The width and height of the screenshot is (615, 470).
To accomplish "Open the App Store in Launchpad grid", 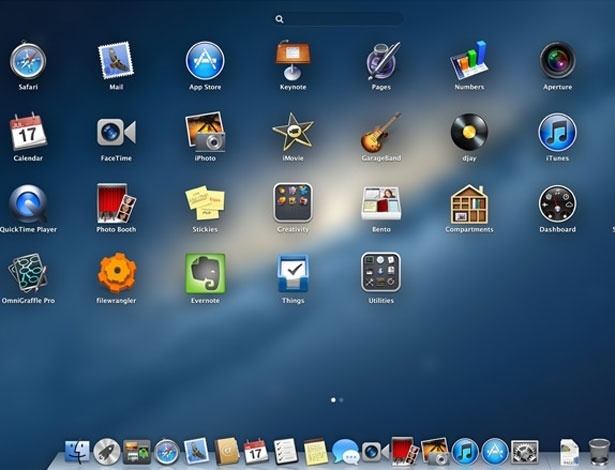I will [205, 61].
